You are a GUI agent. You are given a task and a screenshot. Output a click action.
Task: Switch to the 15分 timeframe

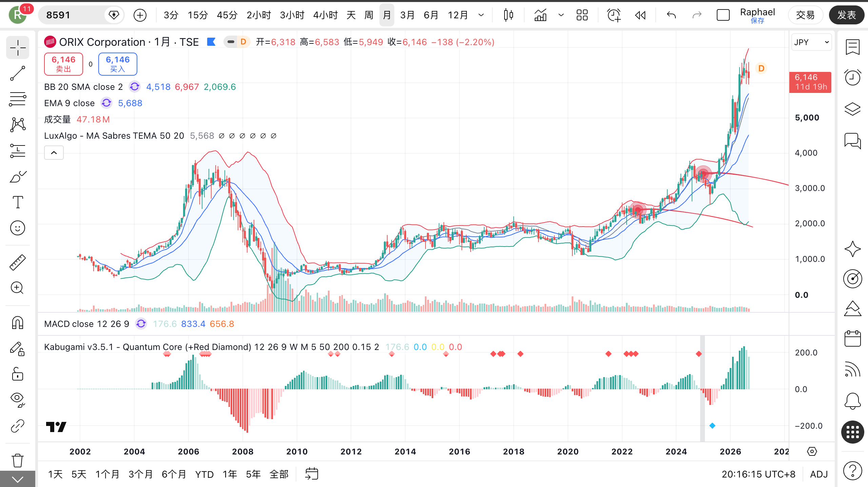click(198, 15)
